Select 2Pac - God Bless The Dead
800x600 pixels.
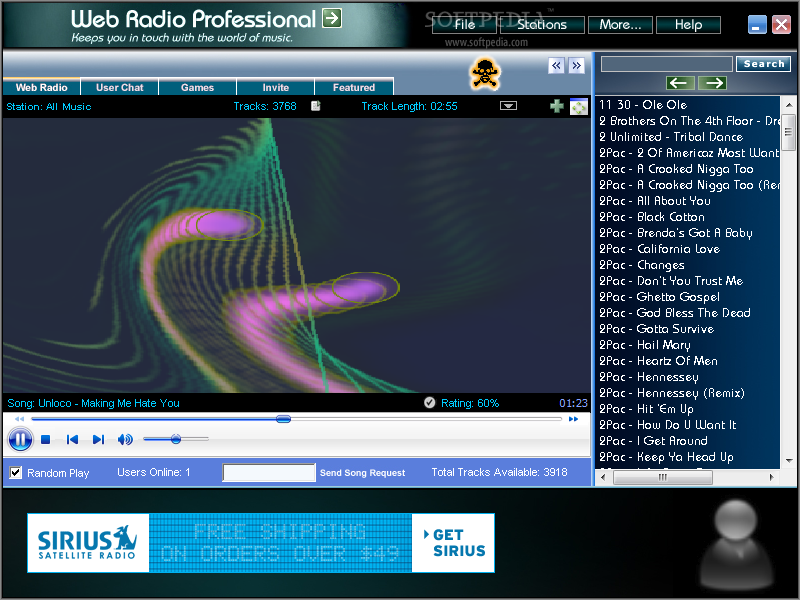click(x=674, y=313)
